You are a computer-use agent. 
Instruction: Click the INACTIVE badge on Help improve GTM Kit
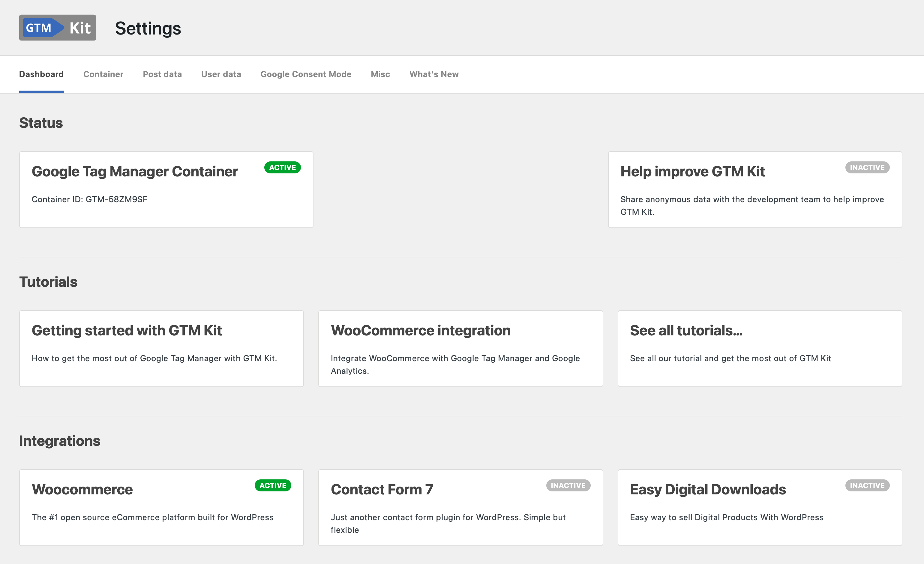[x=867, y=167]
